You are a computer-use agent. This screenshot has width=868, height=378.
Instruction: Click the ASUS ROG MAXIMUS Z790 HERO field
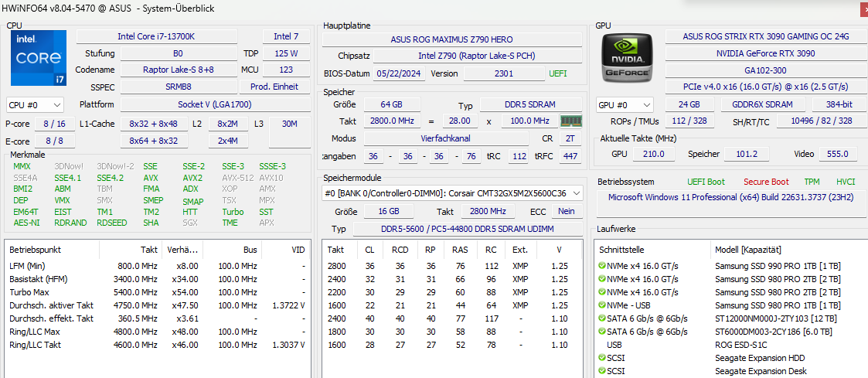(x=451, y=39)
